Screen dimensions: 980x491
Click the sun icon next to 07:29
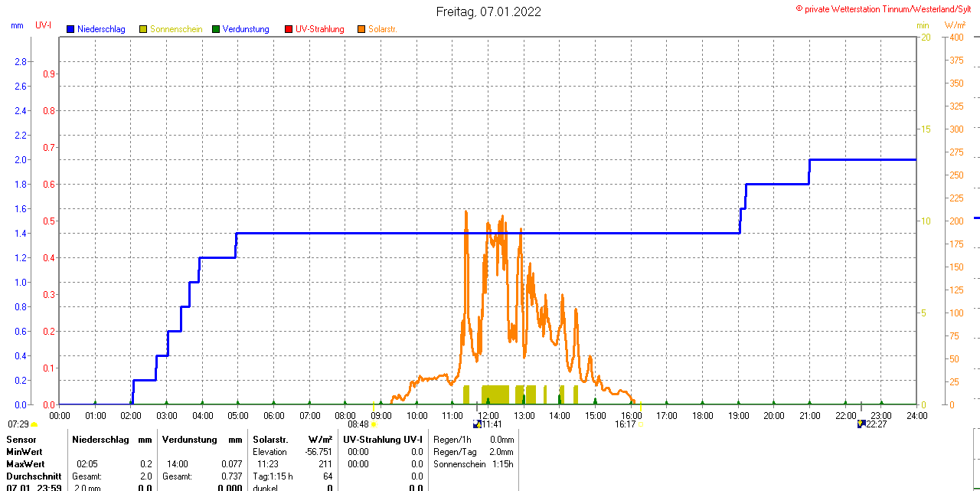click(x=34, y=424)
